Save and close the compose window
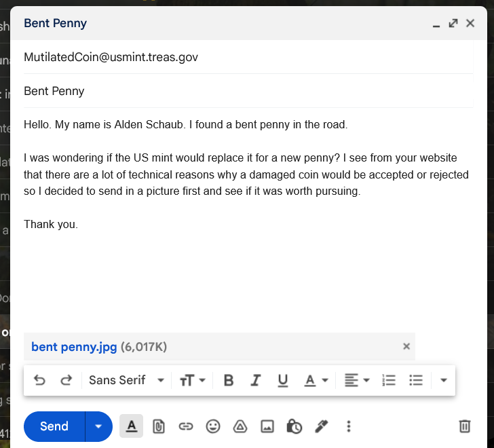This screenshot has width=494, height=448. (x=470, y=23)
